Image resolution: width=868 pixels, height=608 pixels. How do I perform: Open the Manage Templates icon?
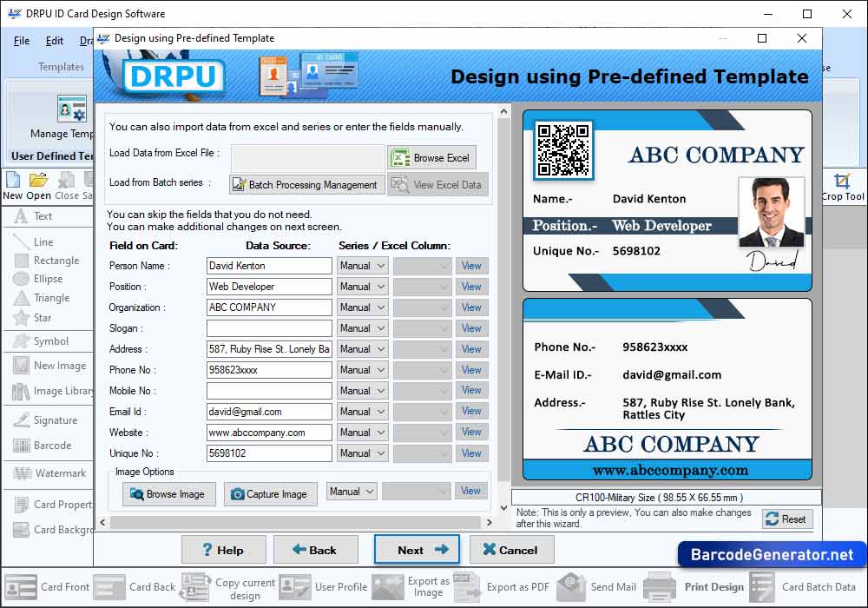pos(73,109)
